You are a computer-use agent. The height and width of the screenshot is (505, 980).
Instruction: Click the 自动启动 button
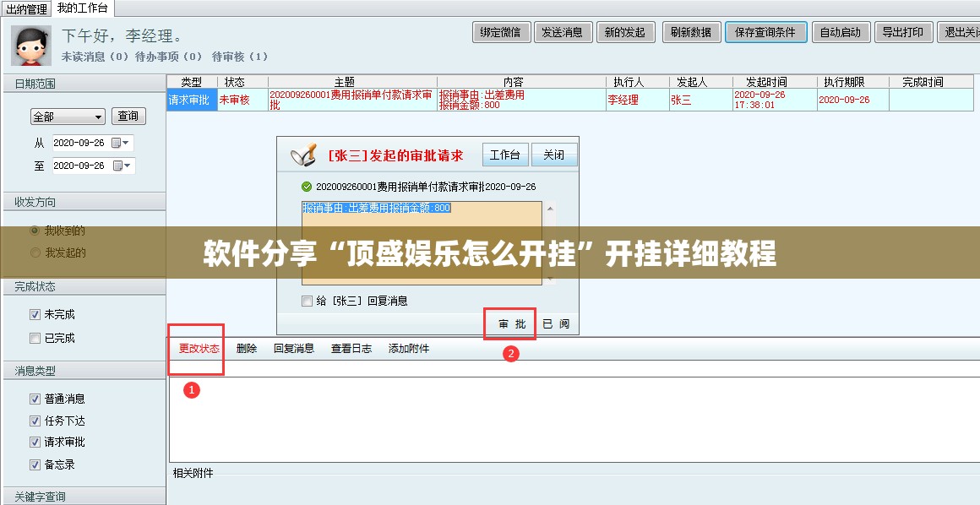click(841, 32)
